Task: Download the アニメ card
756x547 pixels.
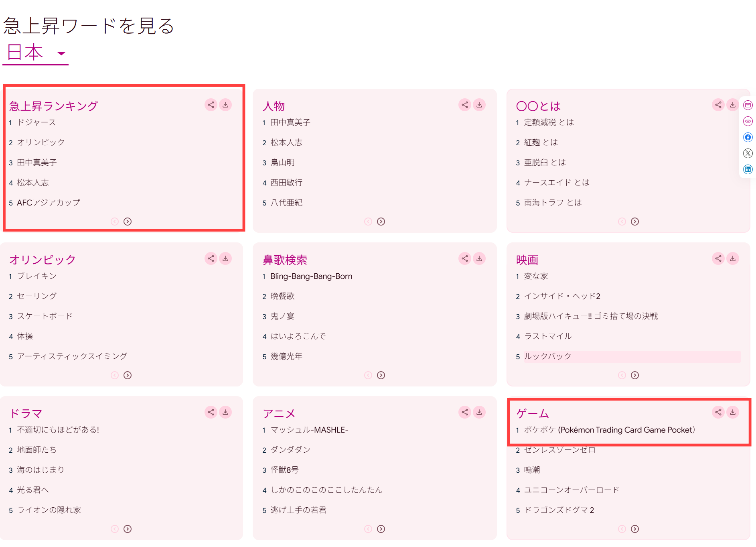Action: [479, 412]
